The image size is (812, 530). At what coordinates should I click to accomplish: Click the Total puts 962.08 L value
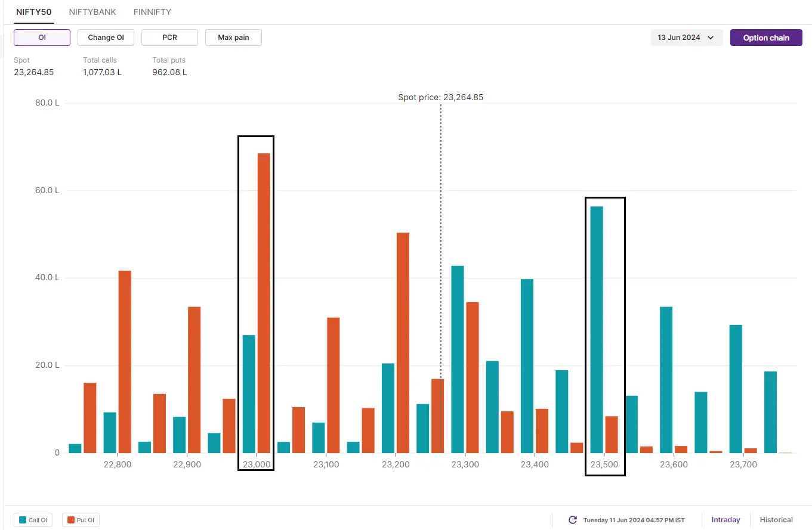169,72
